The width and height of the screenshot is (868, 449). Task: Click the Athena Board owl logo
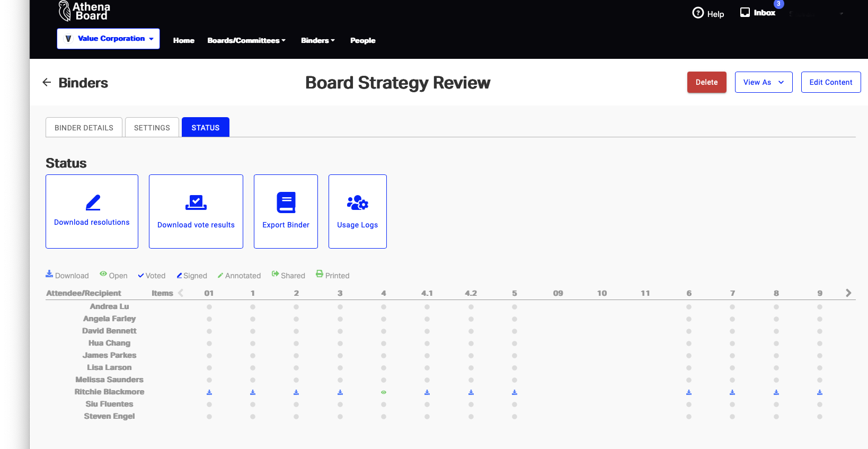(64, 11)
